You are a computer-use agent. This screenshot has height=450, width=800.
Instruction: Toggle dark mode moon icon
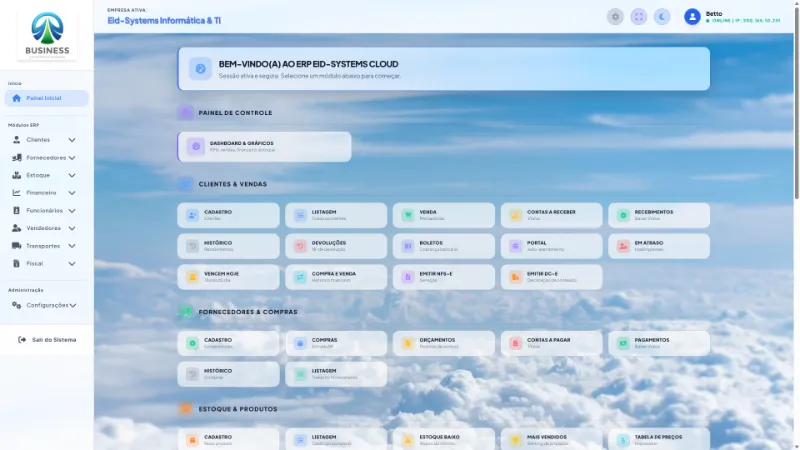coord(662,17)
